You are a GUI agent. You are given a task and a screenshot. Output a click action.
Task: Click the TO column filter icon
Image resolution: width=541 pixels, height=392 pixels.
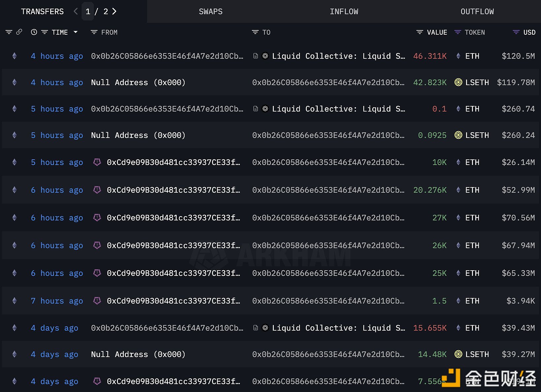click(255, 32)
